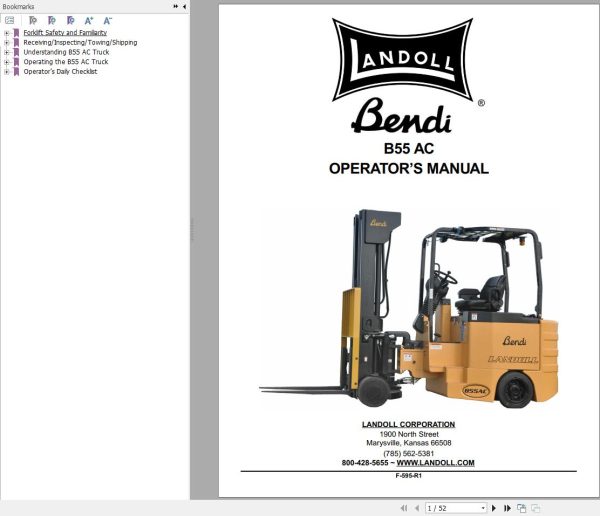The width and height of the screenshot is (600, 516).
Task: Click the purple icon beside Operator's Daily Checklist
Action: click(x=16, y=72)
